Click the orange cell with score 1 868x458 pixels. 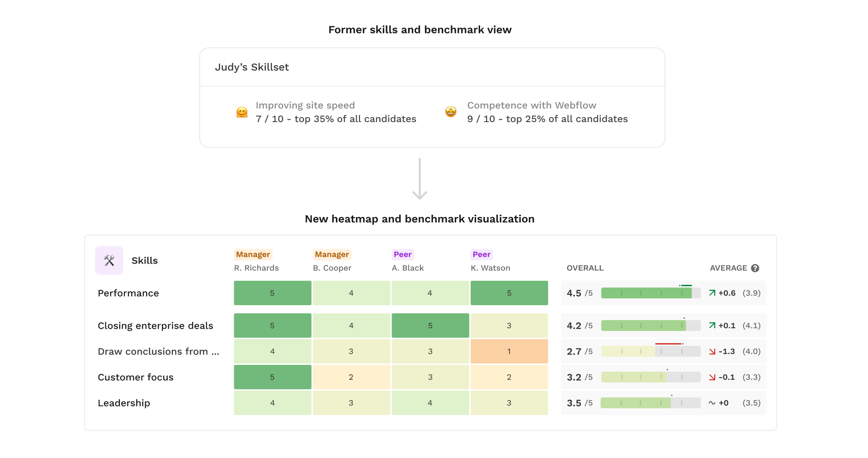click(509, 351)
